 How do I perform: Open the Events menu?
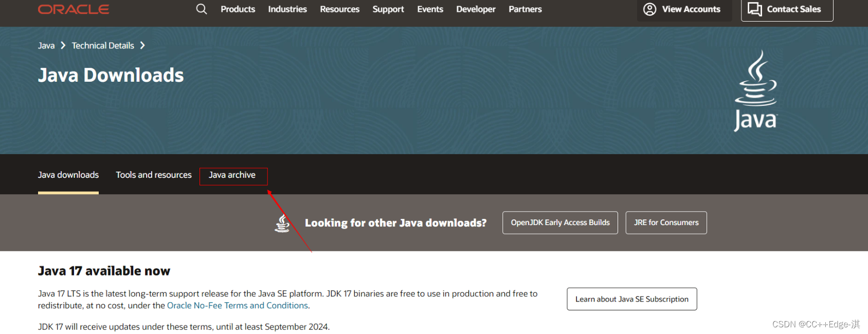coord(430,9)
